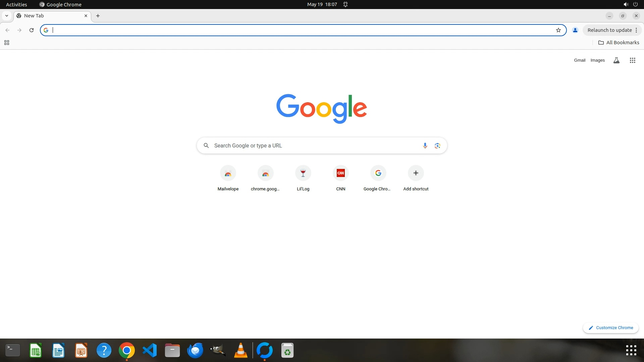This screenshot has height=362, width=644.
Task: Reload the current page
Action: tap(32, 30)
